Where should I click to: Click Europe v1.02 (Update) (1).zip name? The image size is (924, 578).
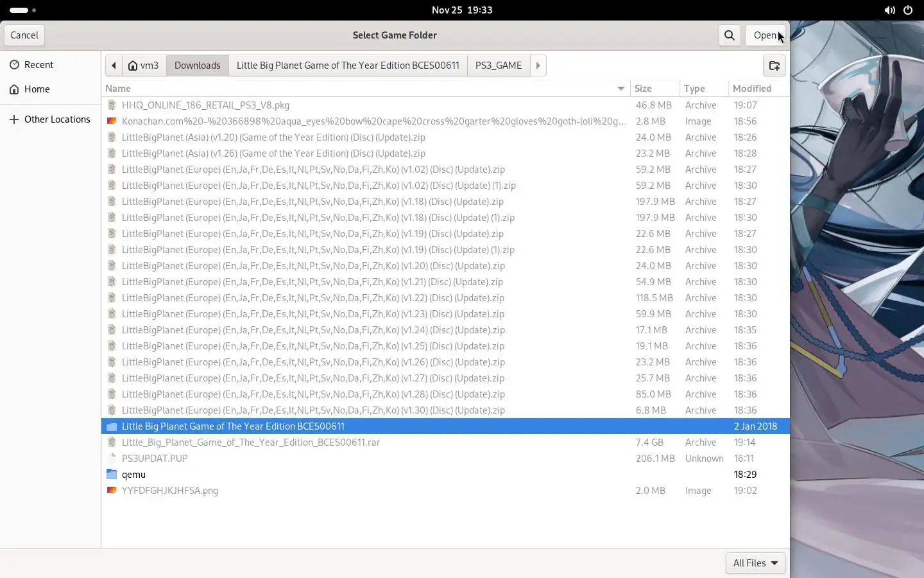click(x=319, y=186)
